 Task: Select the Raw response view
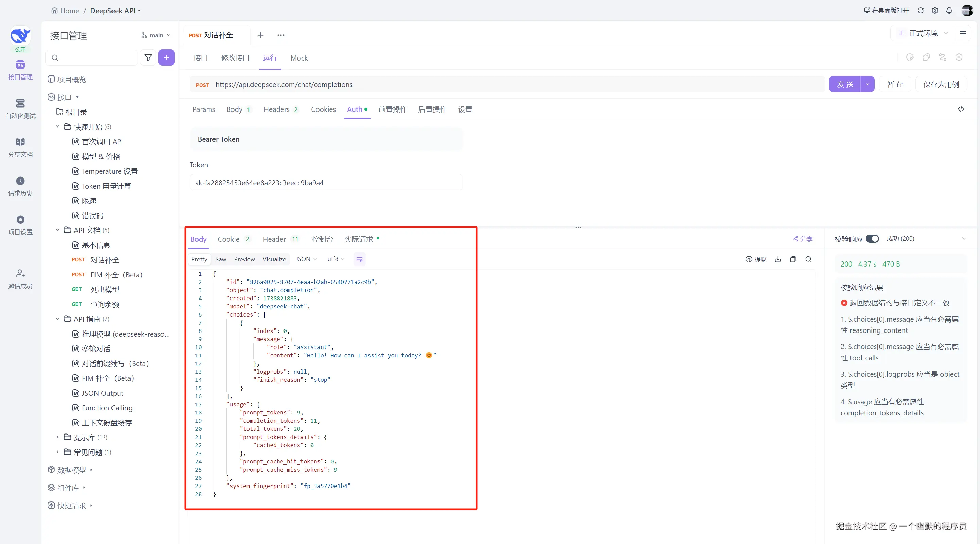pyautogui.click(x=220, y=259)
